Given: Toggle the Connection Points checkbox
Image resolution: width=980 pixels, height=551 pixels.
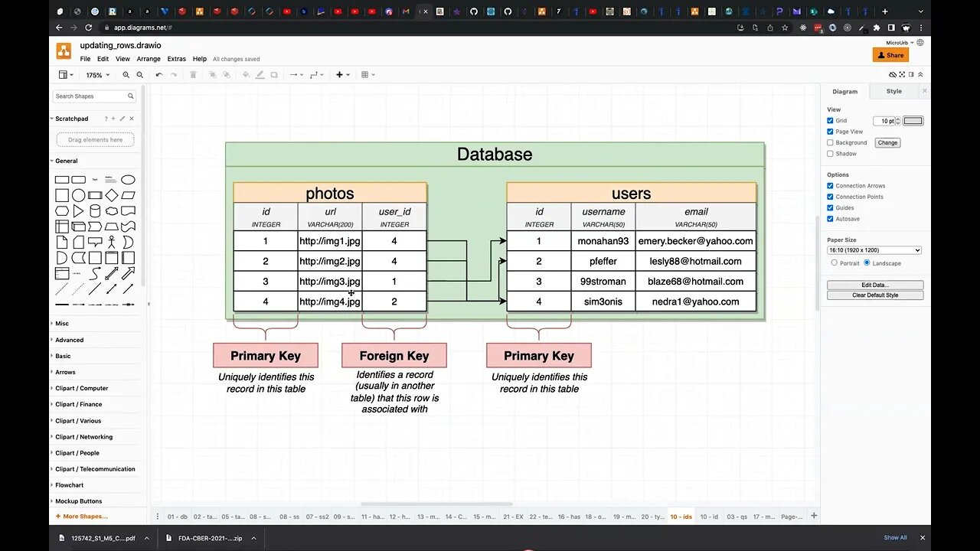Looking at the screenshot, I should [x=830, y=197].
